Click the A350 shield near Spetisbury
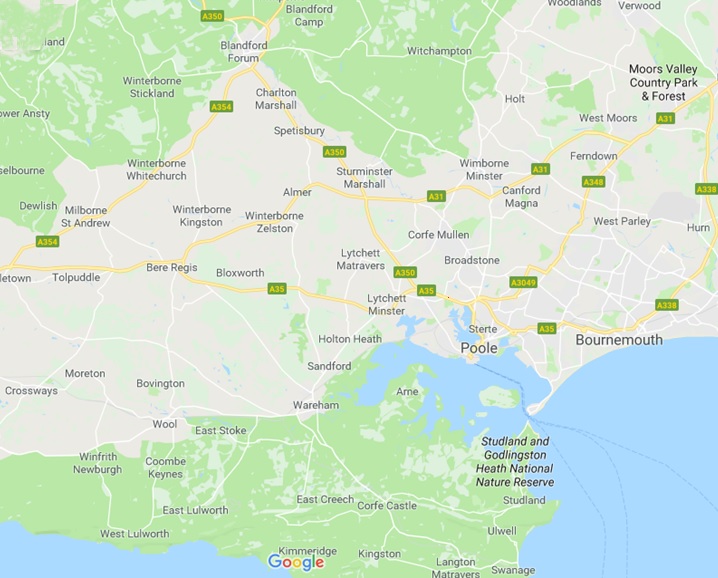Viewport: 718px width, 578px height. (x=334, y=152)
